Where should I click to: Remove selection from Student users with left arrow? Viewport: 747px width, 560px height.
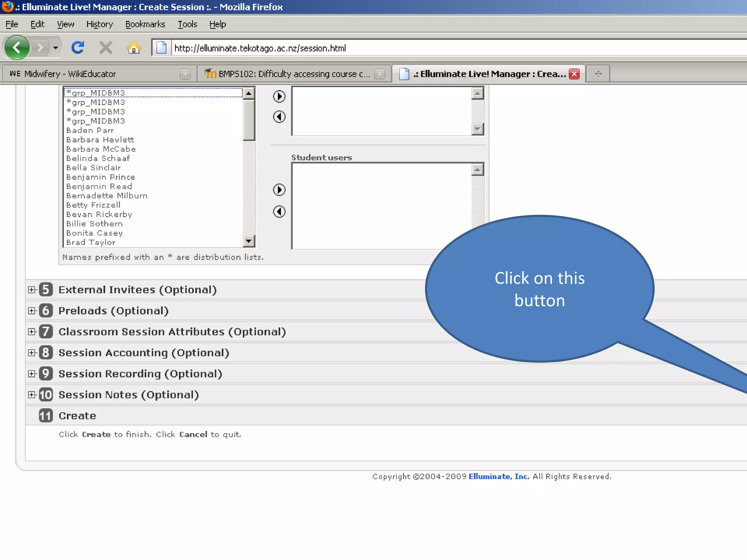[x=279, y=211]
